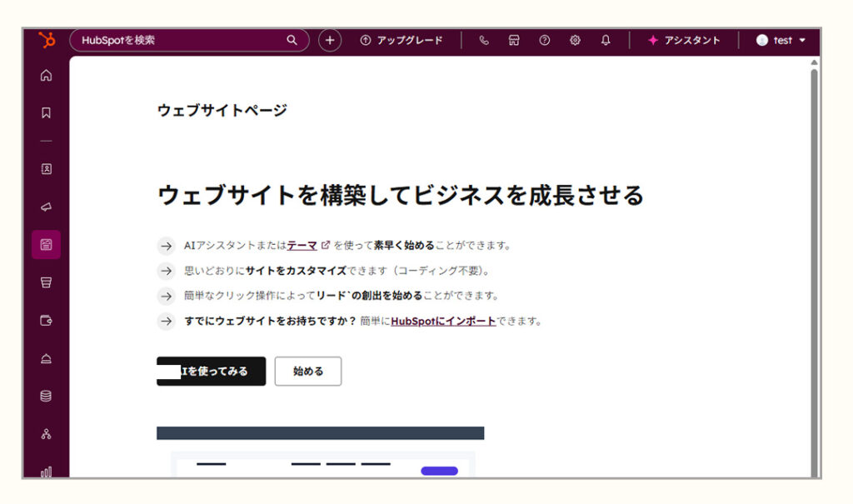Expand the test account dropdown

click(x=781, y=40)
